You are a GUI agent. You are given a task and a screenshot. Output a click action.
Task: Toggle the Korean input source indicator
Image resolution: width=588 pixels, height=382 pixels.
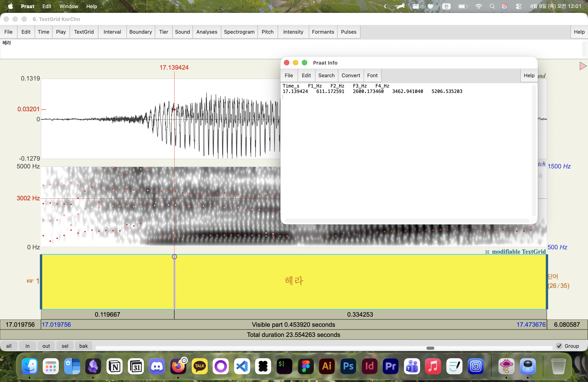click(446, 6)
